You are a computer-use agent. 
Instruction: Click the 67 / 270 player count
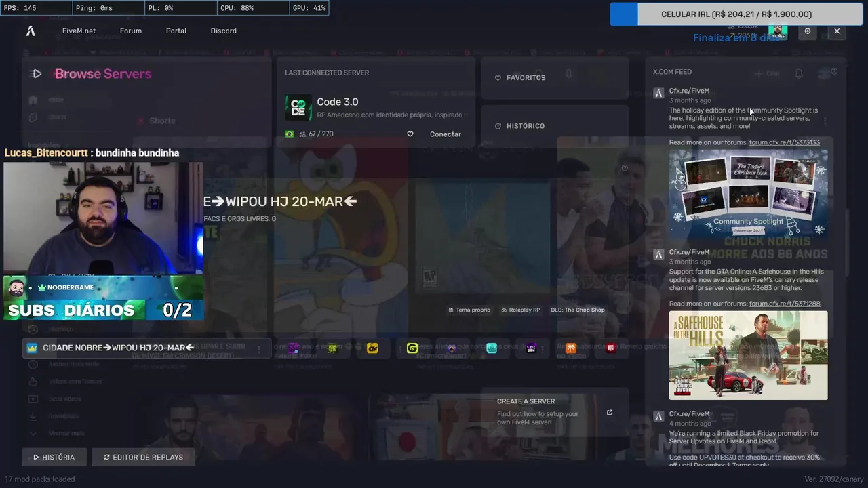point(317,134)
